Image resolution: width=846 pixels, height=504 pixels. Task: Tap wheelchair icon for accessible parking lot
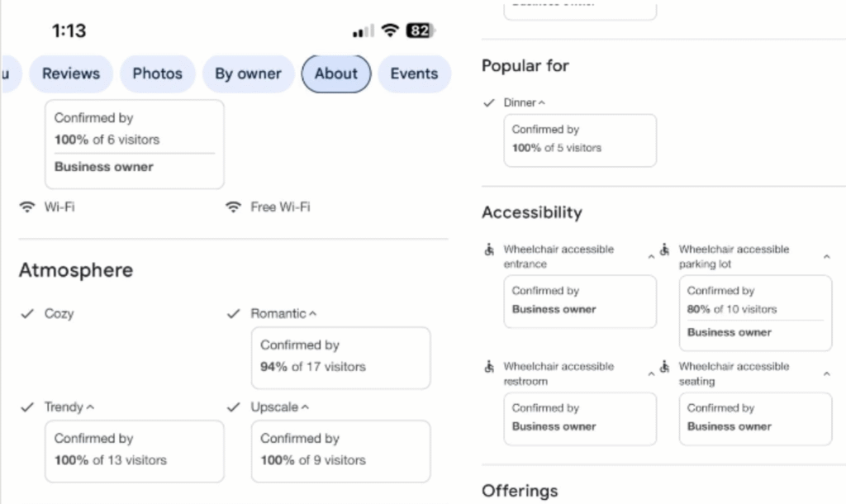click(x=665, y=250)
